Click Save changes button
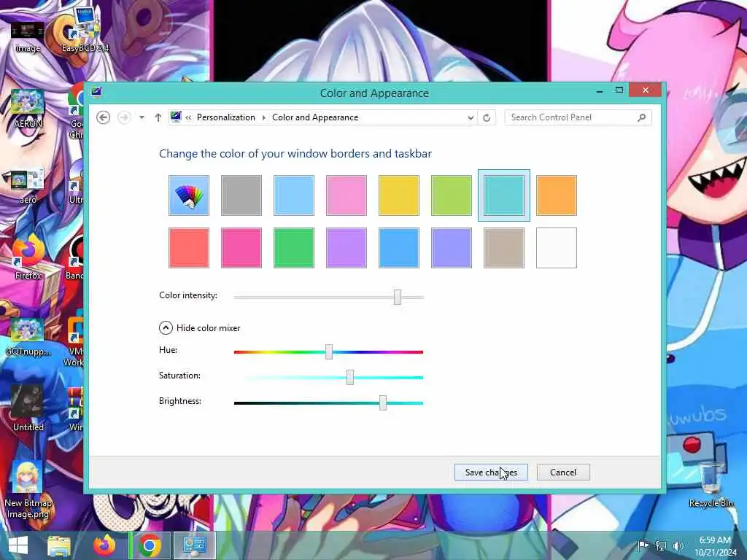The height and width of the screenshot is (560, 747). 491,472
